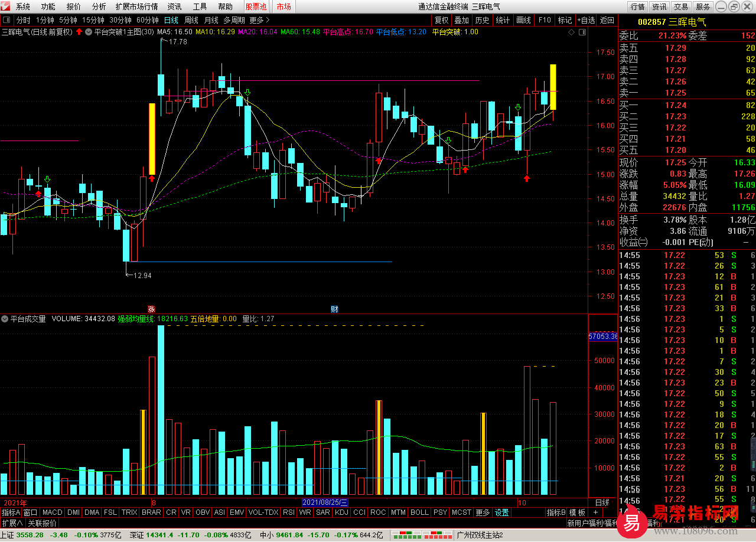The height and width of the screenshot is (542, 756).
Task: Open more indicators via 更多 tab
Action: point(483,512)
